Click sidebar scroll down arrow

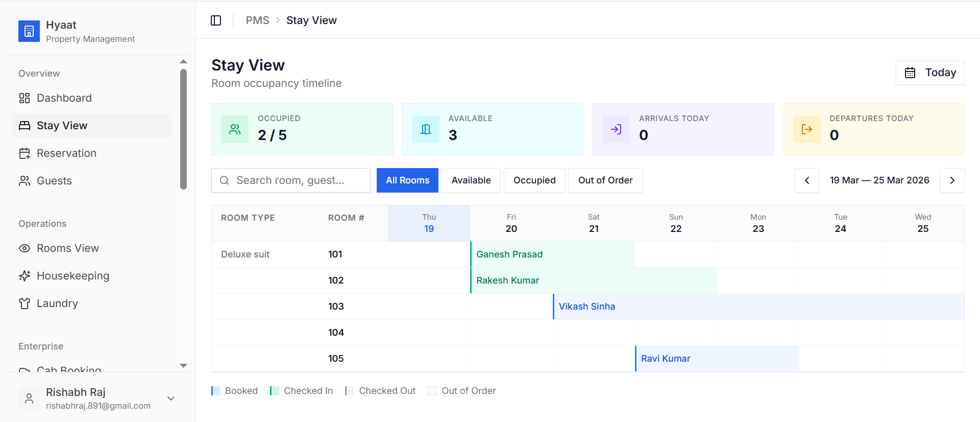coord(184,366)
